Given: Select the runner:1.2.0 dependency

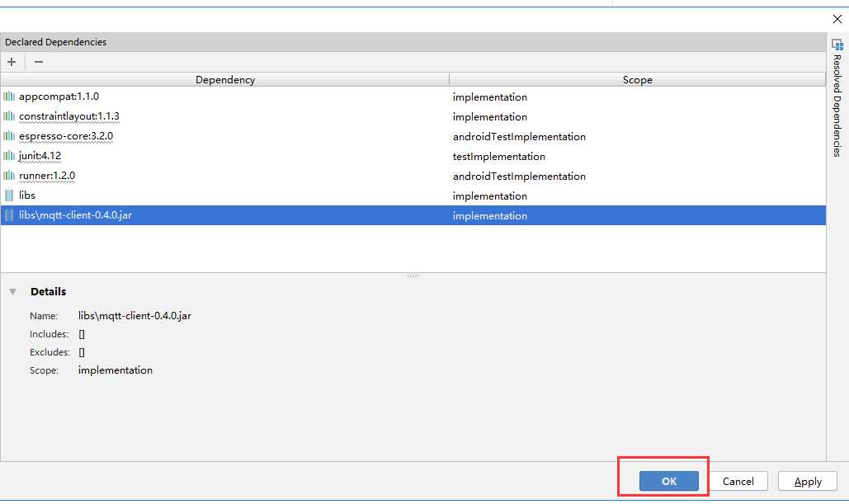Looking at the screenshot, I should pyautogui.click(x=47, y=176).
